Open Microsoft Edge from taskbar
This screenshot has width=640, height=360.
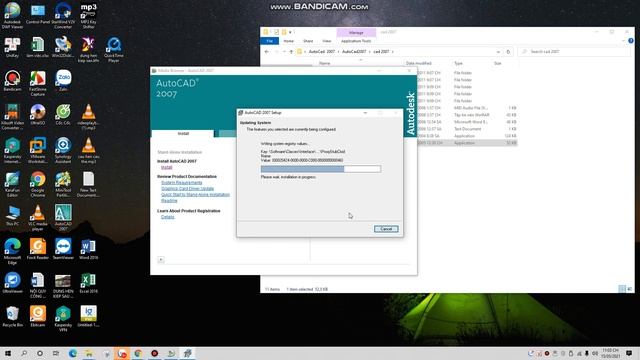pyautogui.click(x=73, y=353)
